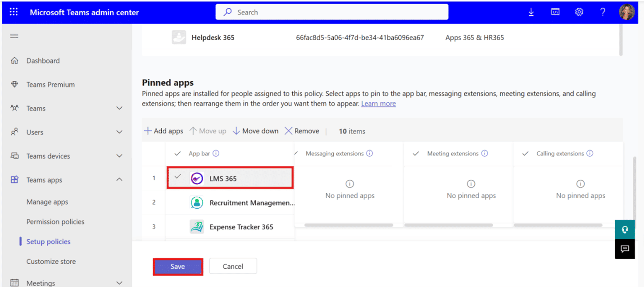
Task: Open the app launcher waffle icon
Action: [14, 12]
